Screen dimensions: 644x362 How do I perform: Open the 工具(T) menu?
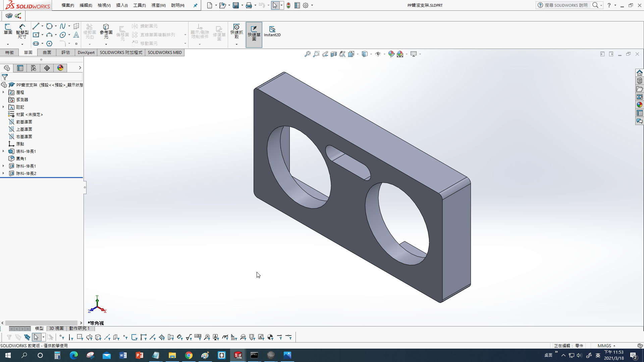[140, 5]
